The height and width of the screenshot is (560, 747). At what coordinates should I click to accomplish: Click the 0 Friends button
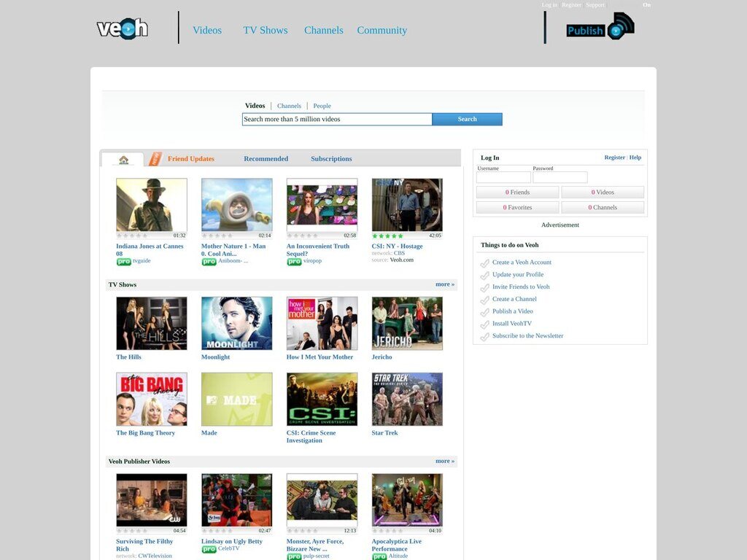click(x=517, y=192)
